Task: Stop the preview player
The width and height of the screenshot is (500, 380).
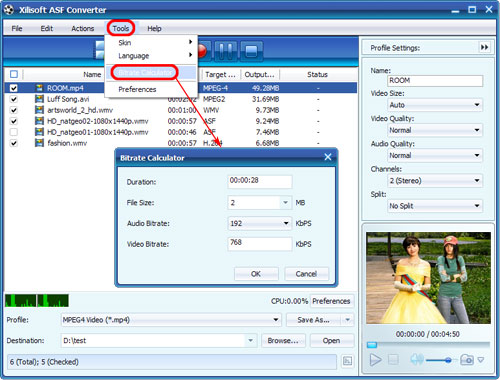Action: (x=393, y=360)
